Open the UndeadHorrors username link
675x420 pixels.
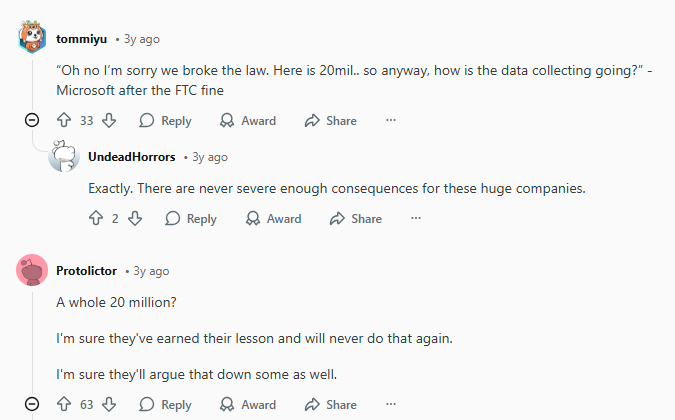tap(132, 157)
